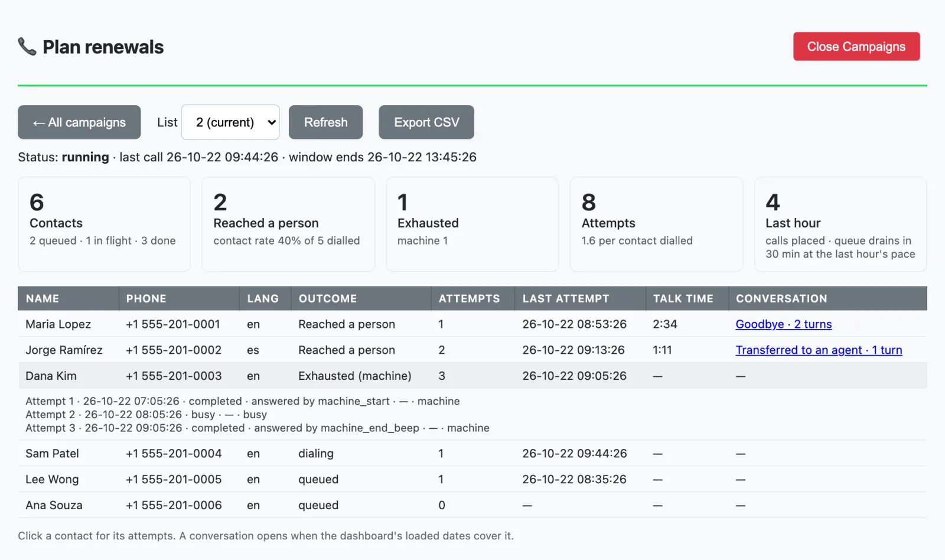Click last attempt time 26-10-22 08:35:26
Screen dimensions: 945x560
point(574,480)
